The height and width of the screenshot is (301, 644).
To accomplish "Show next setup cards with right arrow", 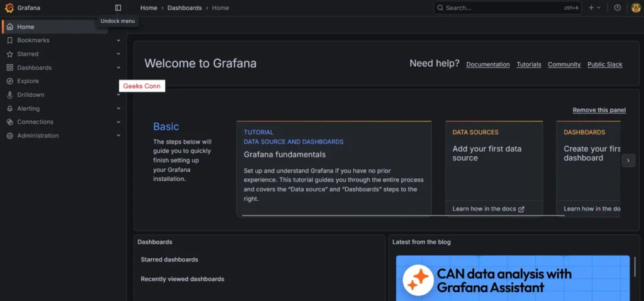I will (x=628, y=161).
